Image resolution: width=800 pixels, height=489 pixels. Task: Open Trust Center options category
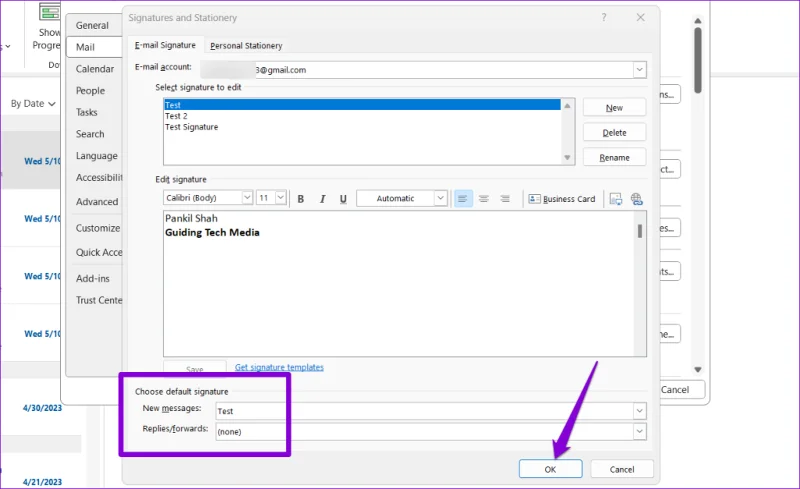pyautogui.click(x=99, y=300)
